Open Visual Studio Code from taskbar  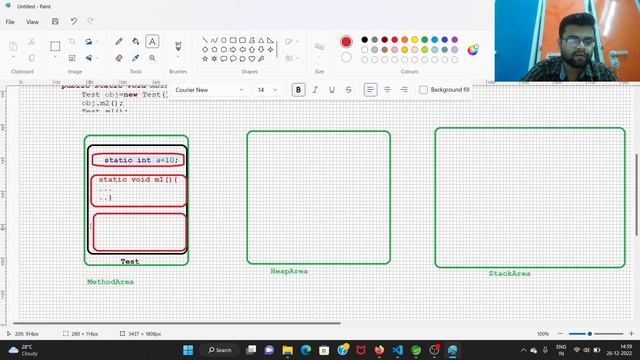point(398,350)
